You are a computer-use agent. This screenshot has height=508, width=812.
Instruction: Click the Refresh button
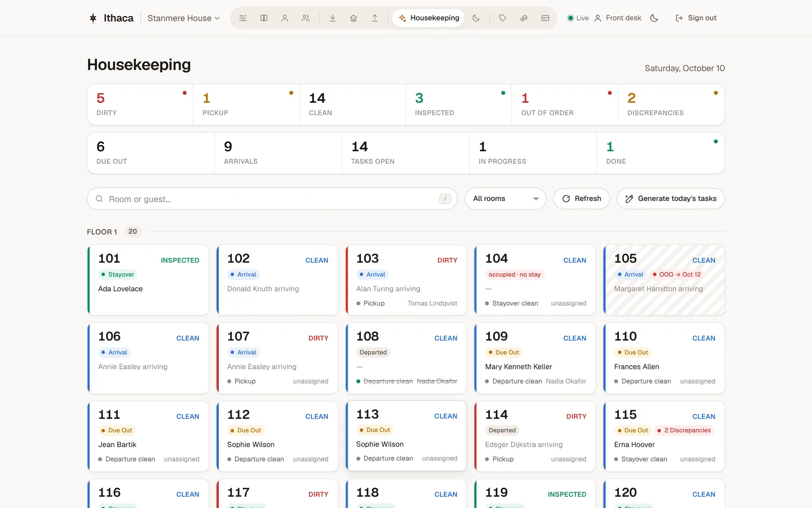click(x=581, y=199)
